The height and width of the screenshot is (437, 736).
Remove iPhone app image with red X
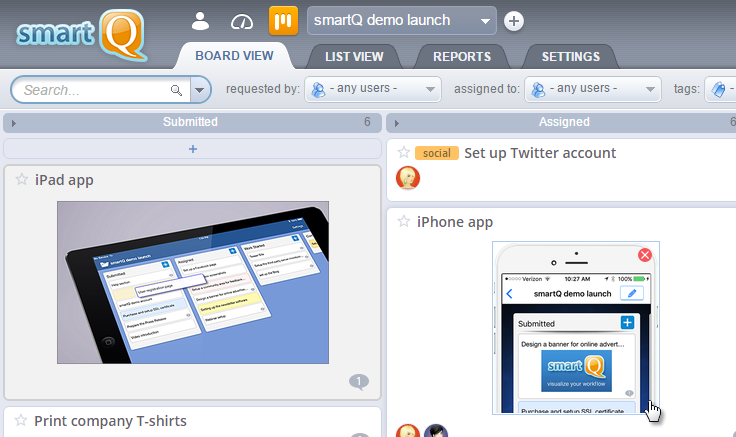[x=645, y=255]
